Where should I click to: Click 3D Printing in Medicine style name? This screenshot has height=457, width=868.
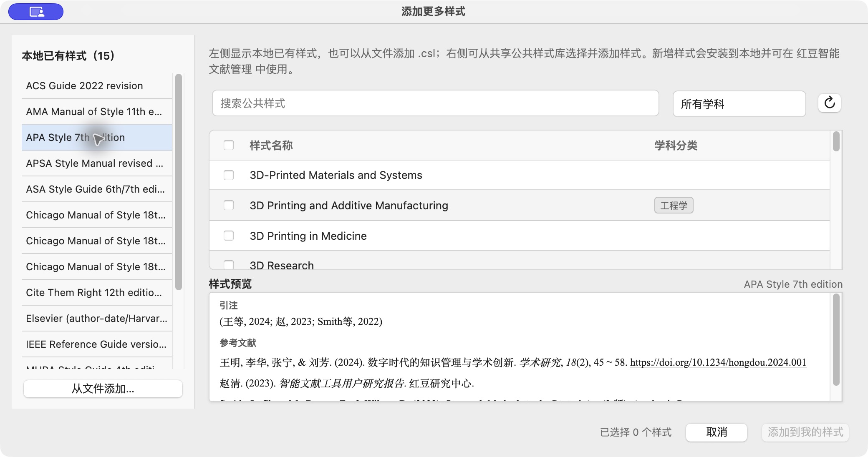point(308,236)
